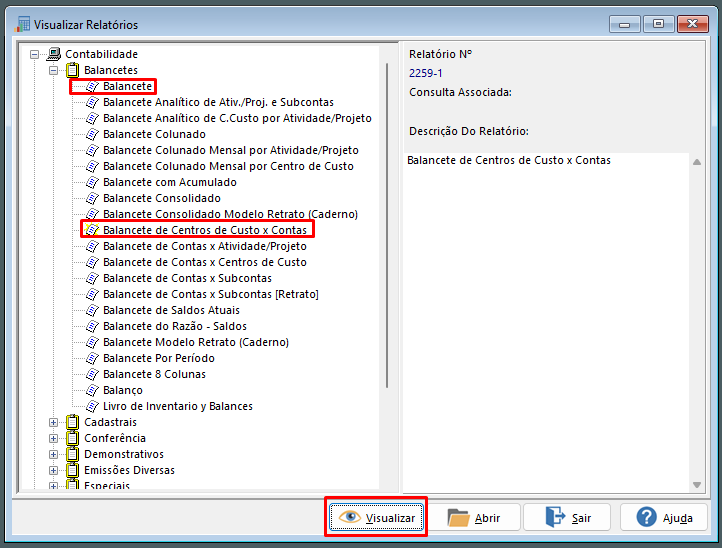Screen dimensions: 722x548
Task: Click report icon beside Balancete Colunado
Action: [92, 134]
